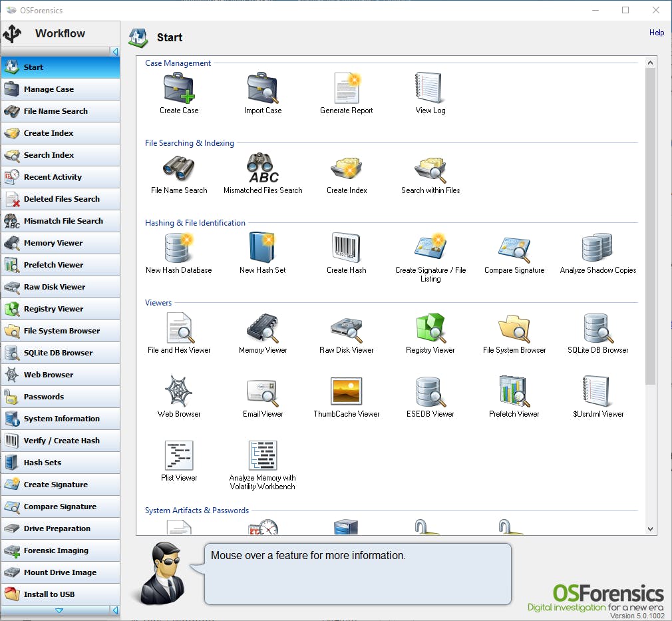Select Hash Sets in the sidebar
Screen dimensions: 672x621
61,463
